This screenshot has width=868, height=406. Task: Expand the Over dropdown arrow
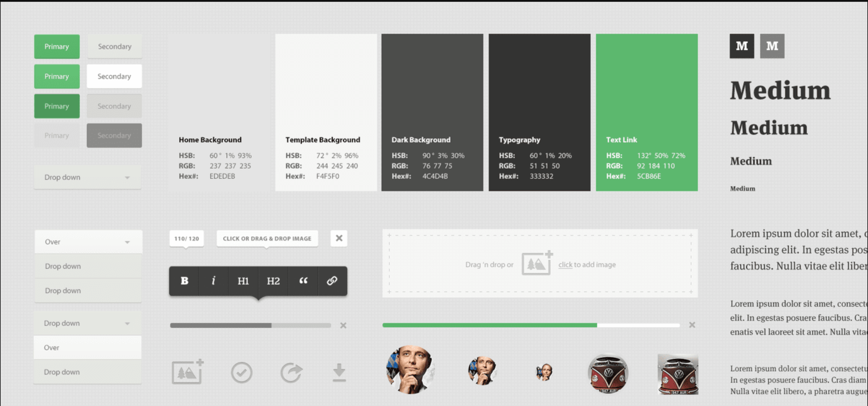click(x=127, y=242)
